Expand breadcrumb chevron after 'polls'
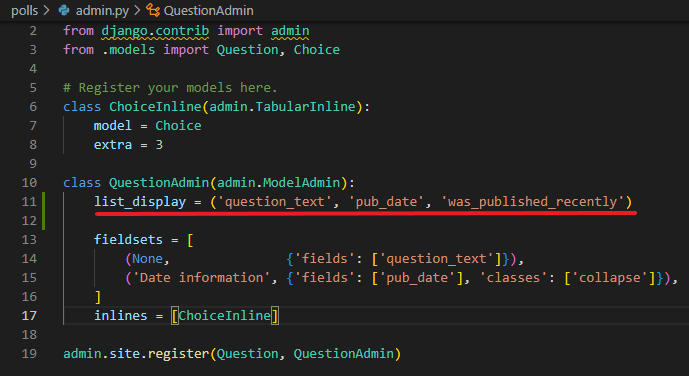 [46, 10]
